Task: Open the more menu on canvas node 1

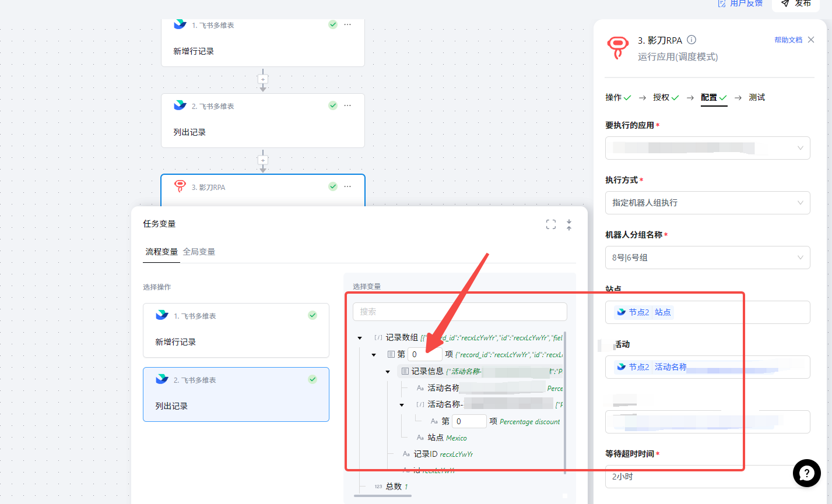Action: tap(348, 24)
